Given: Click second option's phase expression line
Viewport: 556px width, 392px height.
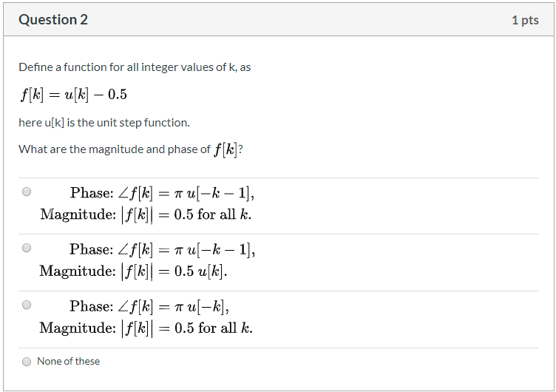Looking at the screenshot, I should click(162, 250).
